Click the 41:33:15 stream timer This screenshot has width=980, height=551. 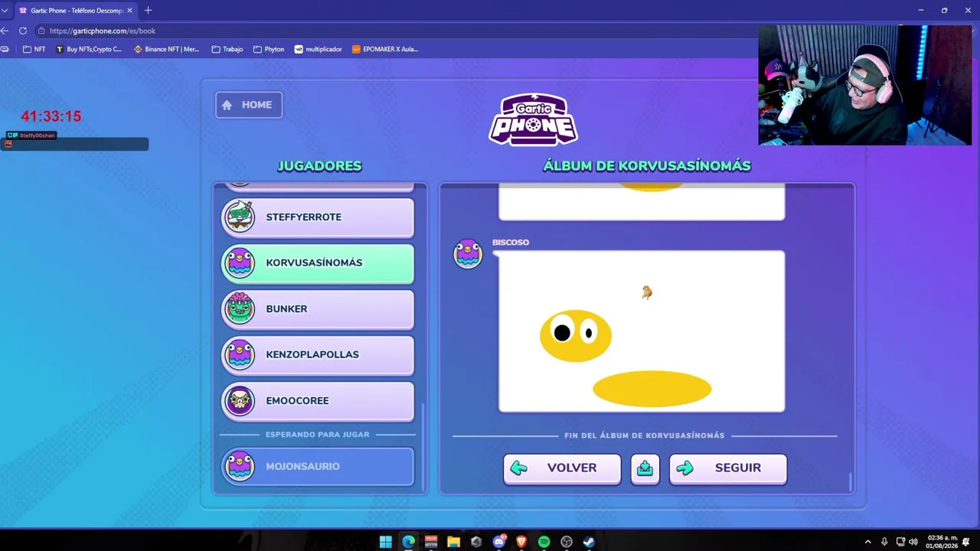click(51, 116)
